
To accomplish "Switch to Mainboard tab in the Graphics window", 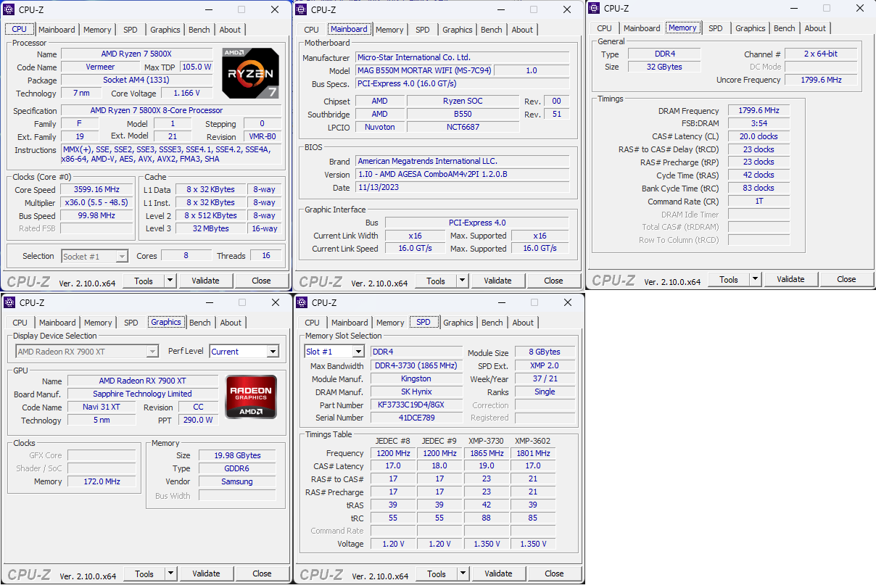I will coord(57,323).
